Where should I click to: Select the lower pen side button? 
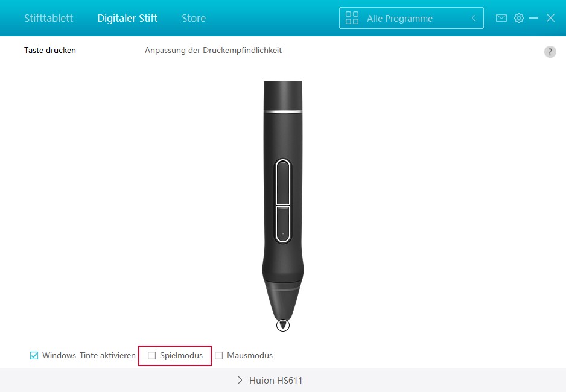tap(283, 224)
